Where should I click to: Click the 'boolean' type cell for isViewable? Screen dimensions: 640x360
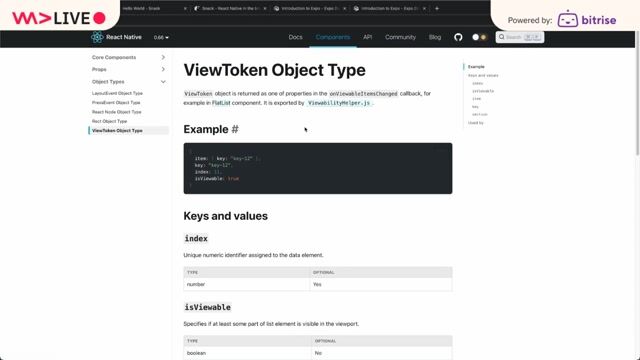tap(247, 353)
